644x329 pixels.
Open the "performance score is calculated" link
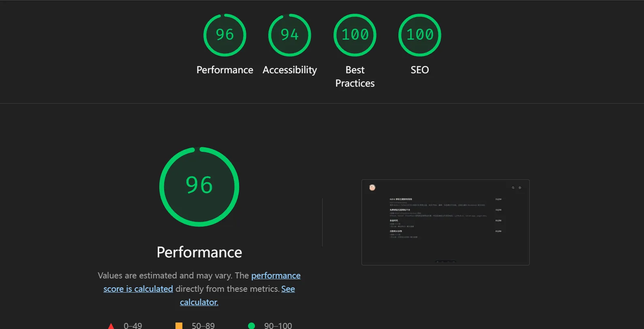276,276
